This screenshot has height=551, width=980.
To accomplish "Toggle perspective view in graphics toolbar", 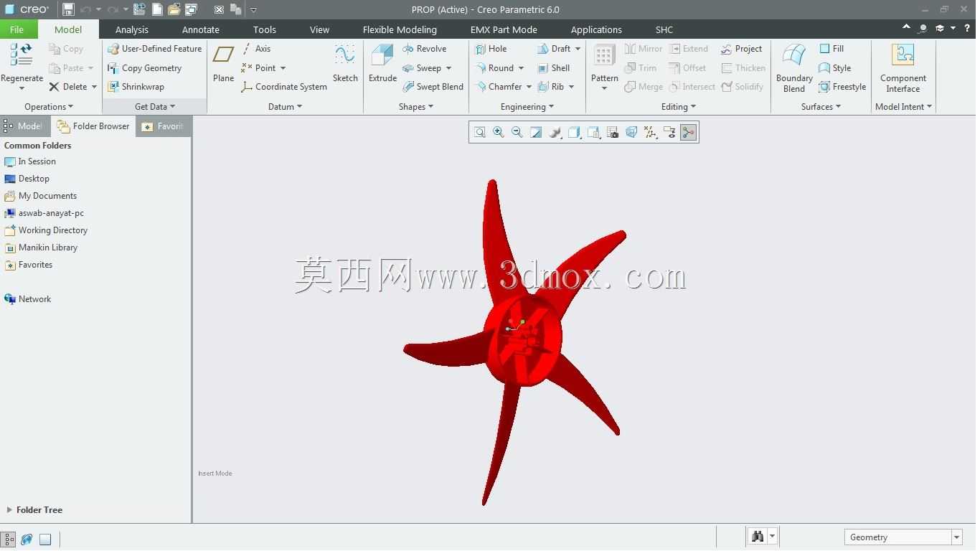I will 631,132.
